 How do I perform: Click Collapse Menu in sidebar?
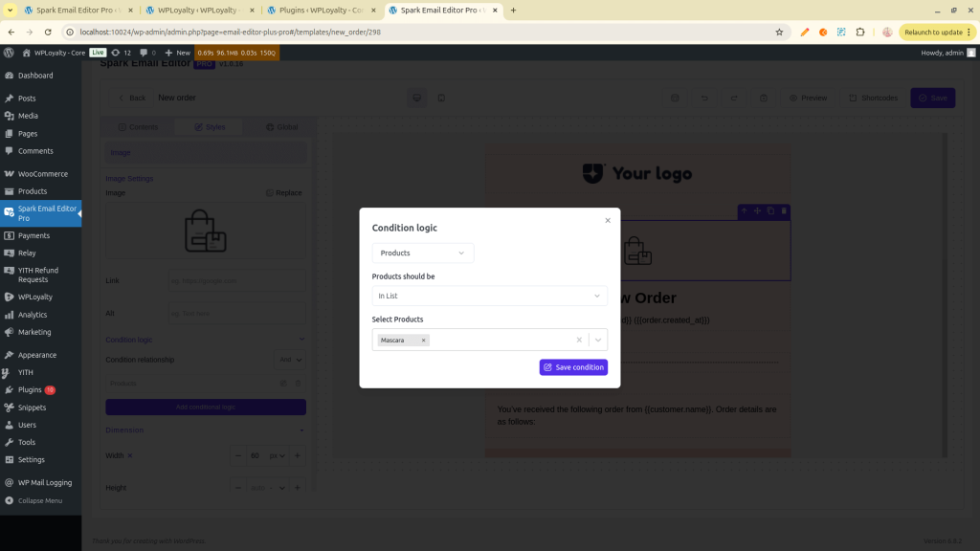[40, 500]
